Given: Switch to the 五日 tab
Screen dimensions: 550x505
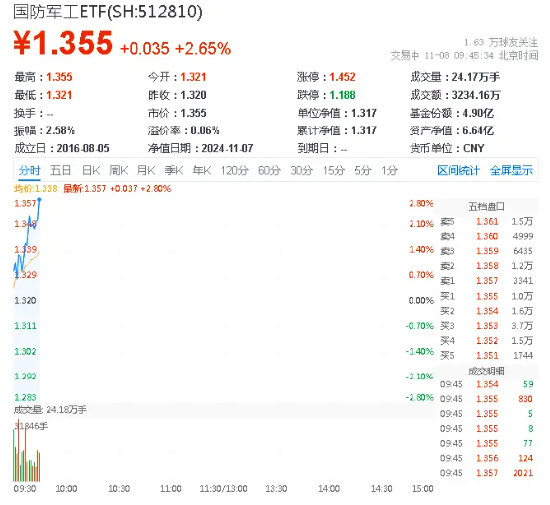Looking at the screenshot, I should coord(60,170).
